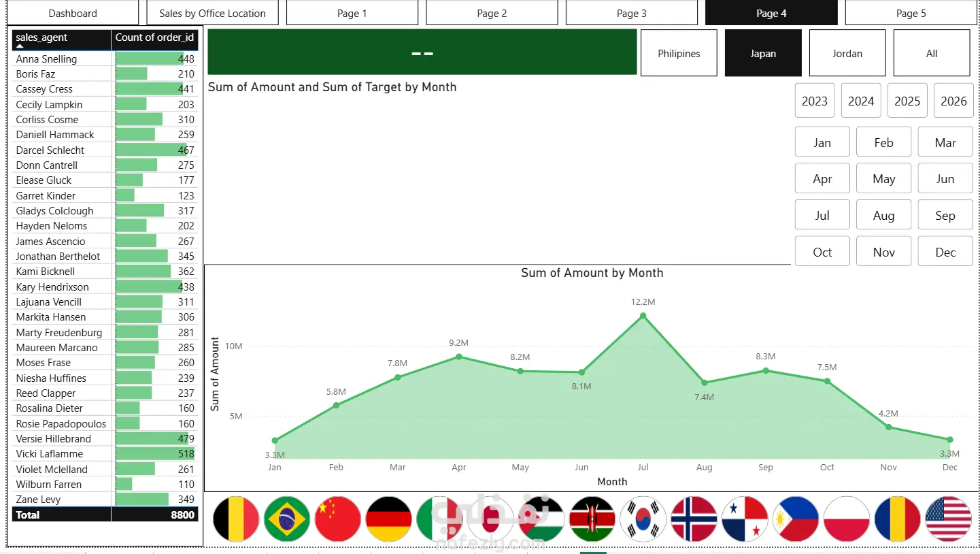Select the Italy flag icon
Viewport: 980px width, 554px height.
[440, 519]
